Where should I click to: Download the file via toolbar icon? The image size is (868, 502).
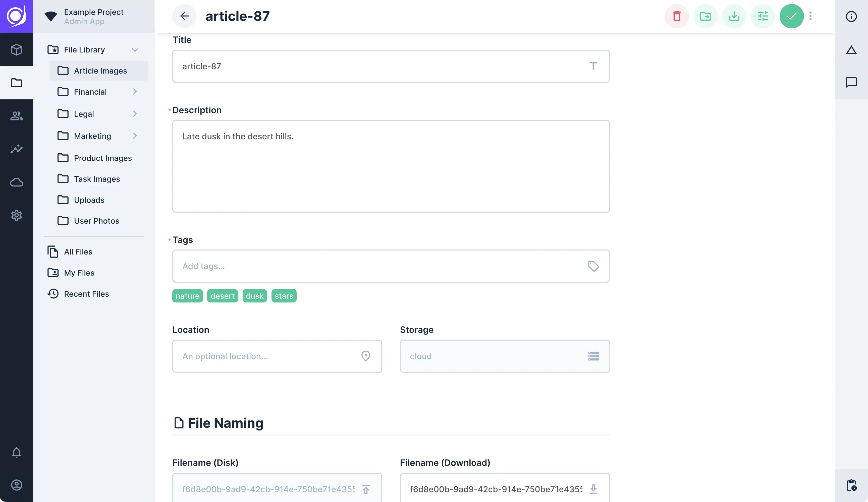click(x=734, y=16)
